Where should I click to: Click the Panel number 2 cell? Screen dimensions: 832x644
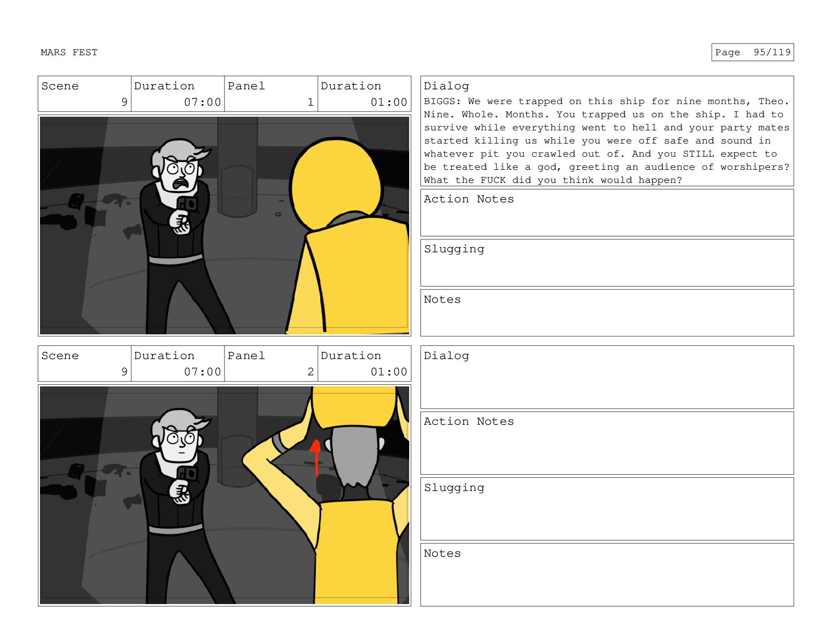[x=271, y=363]
